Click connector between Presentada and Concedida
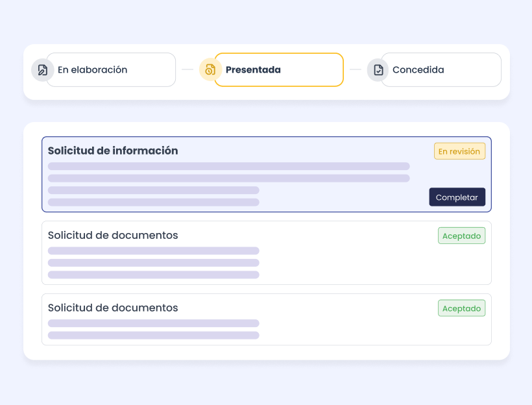This screenshot has width=532, height=405. (356, 69)
